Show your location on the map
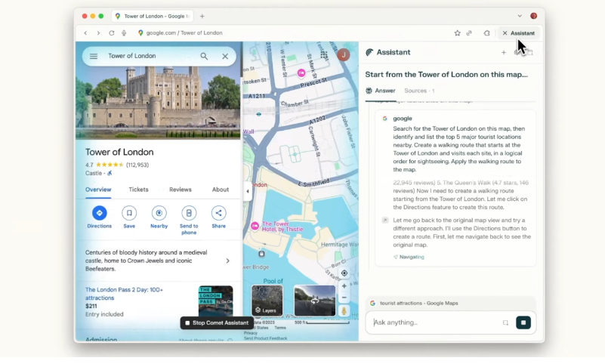 pos(344,273)
